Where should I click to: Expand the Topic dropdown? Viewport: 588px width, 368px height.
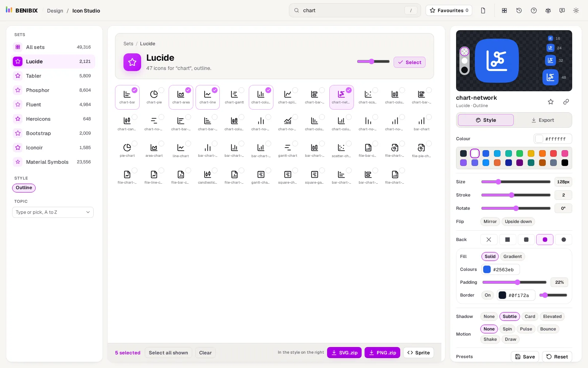coord(53,212)
